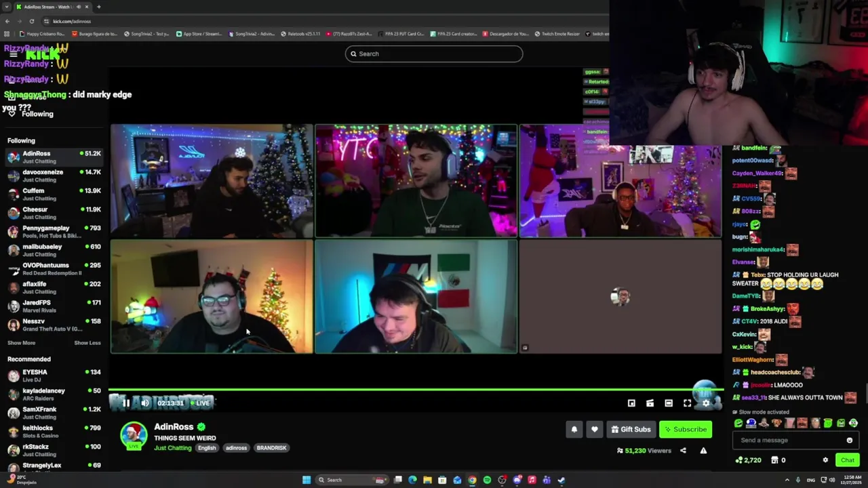Open the Windows Start menu

click(307, 480)
